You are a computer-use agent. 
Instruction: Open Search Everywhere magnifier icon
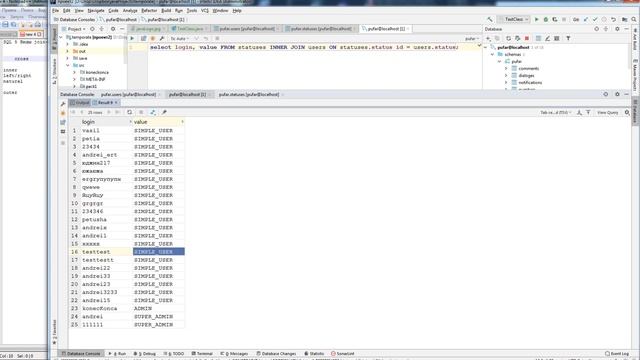[634, 19]
